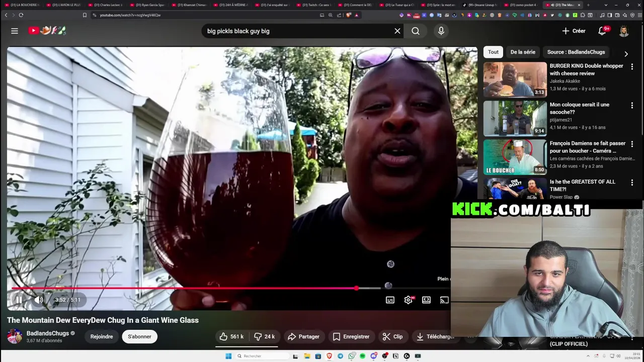Click the Partager share button
Viewport: 644px width, 362px height.
(x=303, y=336)
